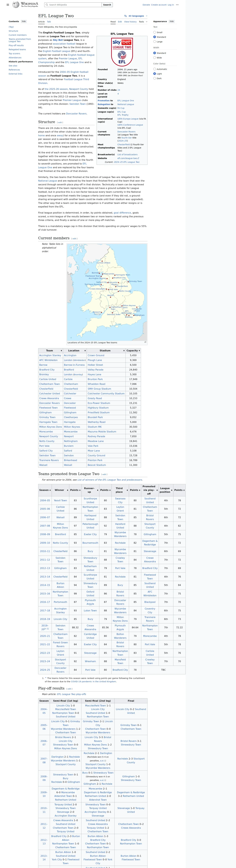Click the Search button
The width and height of the screenshot is (236, 868).
point(107,5)
